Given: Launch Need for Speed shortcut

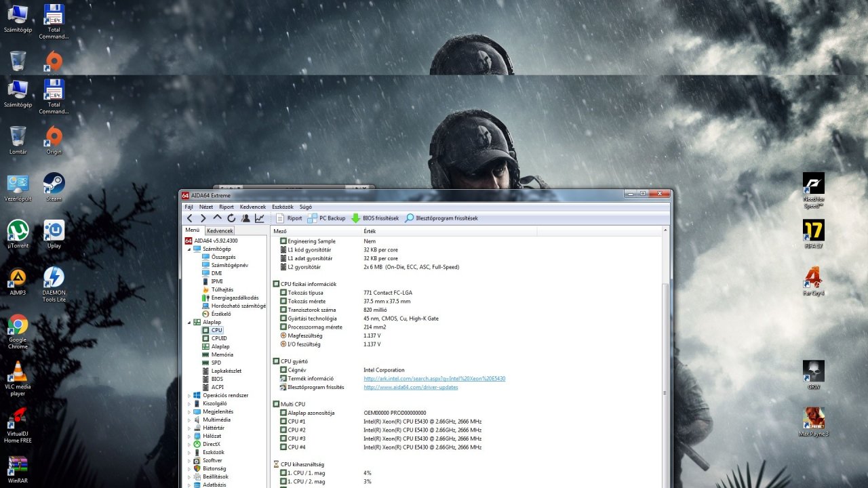Looking at the screenshot, I should pyautogui.click(x=813, y=190).
